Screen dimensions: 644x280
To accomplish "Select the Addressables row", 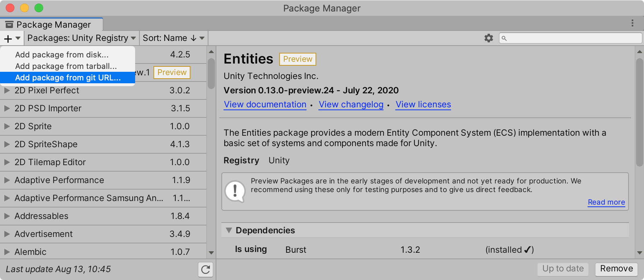I will click(x=103, y=216).
